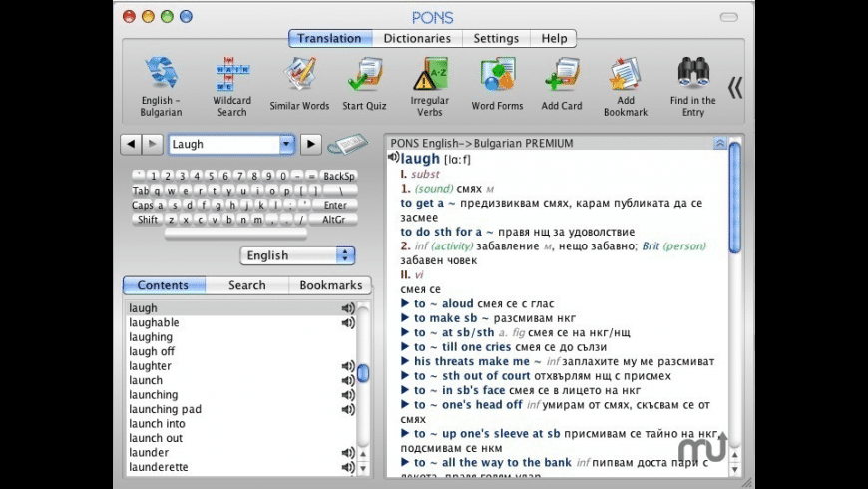This screenshot has width=868, height=489.
Task: Show Word Forms for entry
Action: click(x=497, y=76)
